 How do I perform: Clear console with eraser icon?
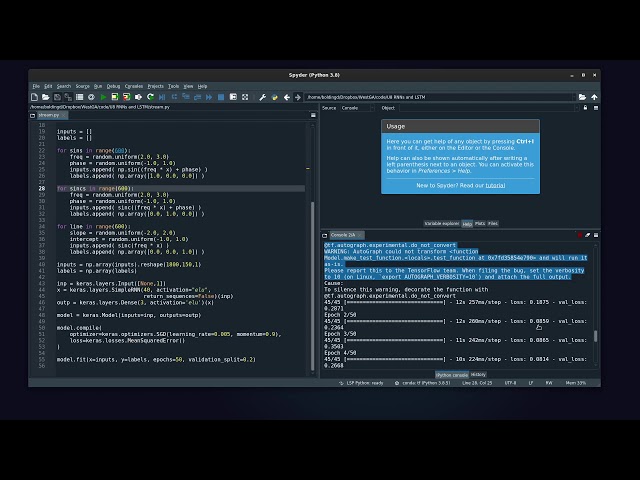click(x=588, y=235)
